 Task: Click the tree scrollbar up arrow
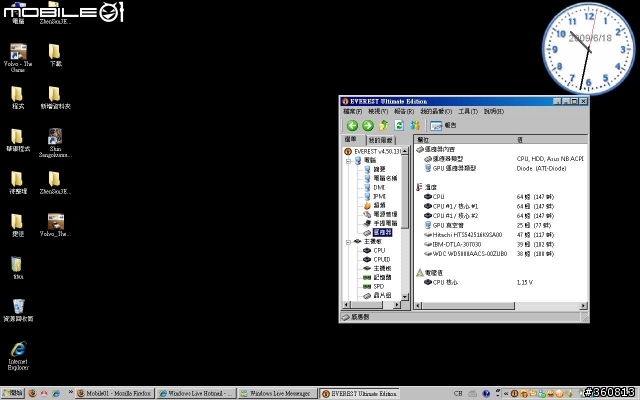405,151
